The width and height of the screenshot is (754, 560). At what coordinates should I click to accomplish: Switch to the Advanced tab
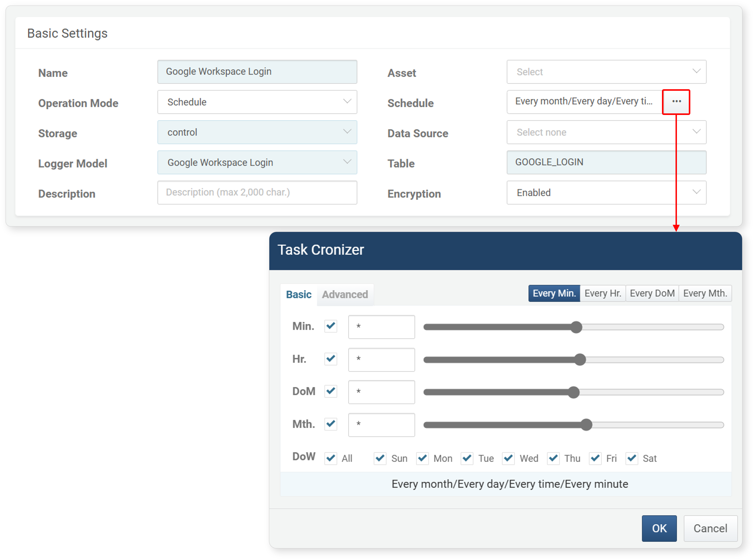tap(345, 294)
